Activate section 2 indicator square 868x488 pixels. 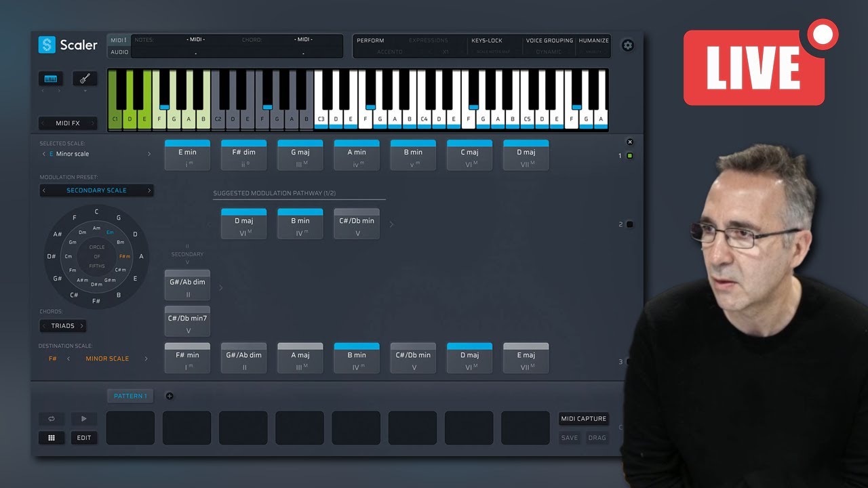click(629, 224)
